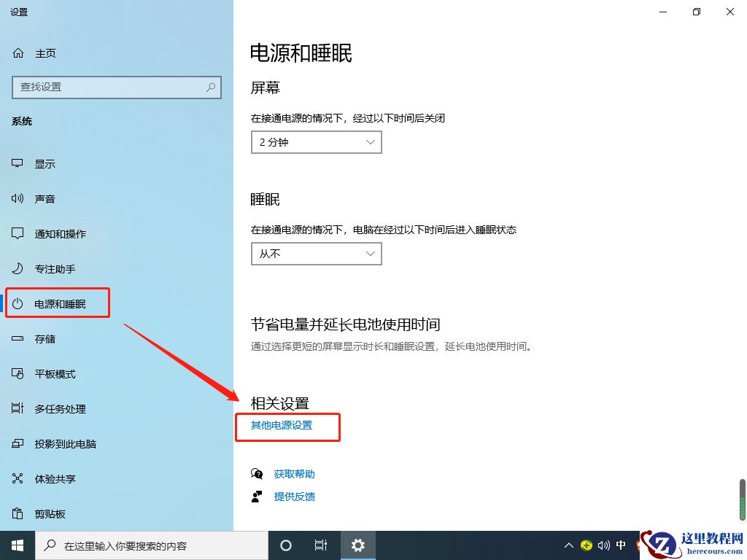Open the 输入指示 language dropdown in taskbar
Screen dimensions: 747x560
(x=621, y=545)
